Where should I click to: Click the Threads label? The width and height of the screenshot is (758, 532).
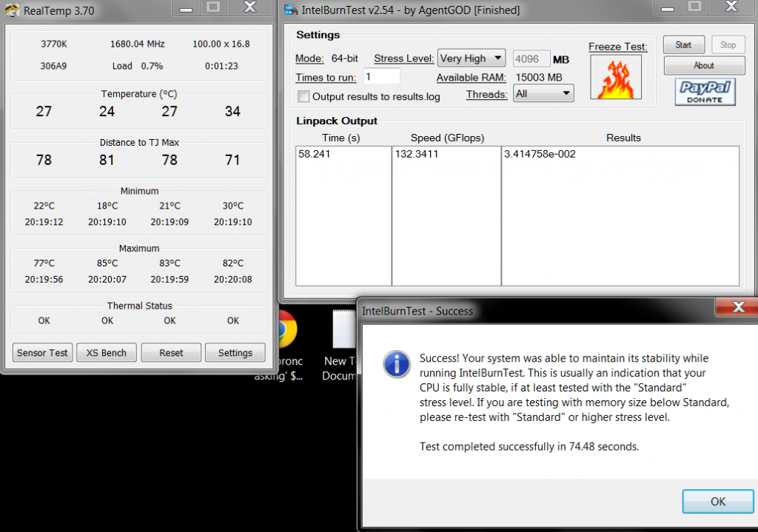(x=487, y=94)
